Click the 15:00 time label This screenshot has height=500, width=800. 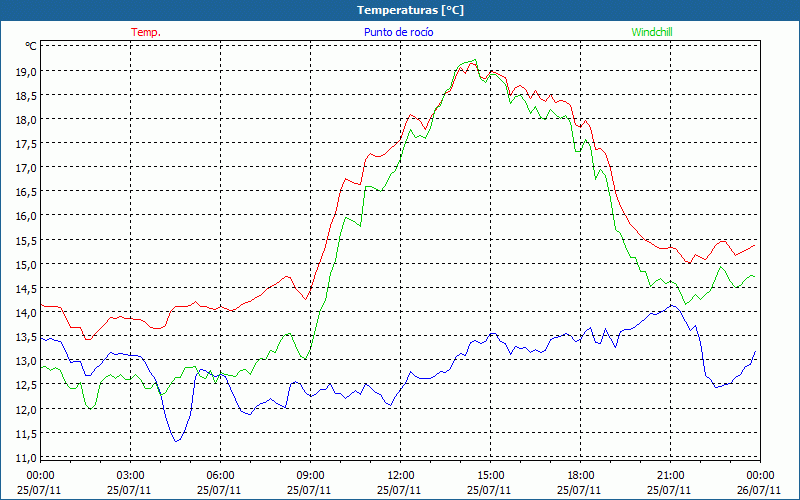tap(490, 476)
